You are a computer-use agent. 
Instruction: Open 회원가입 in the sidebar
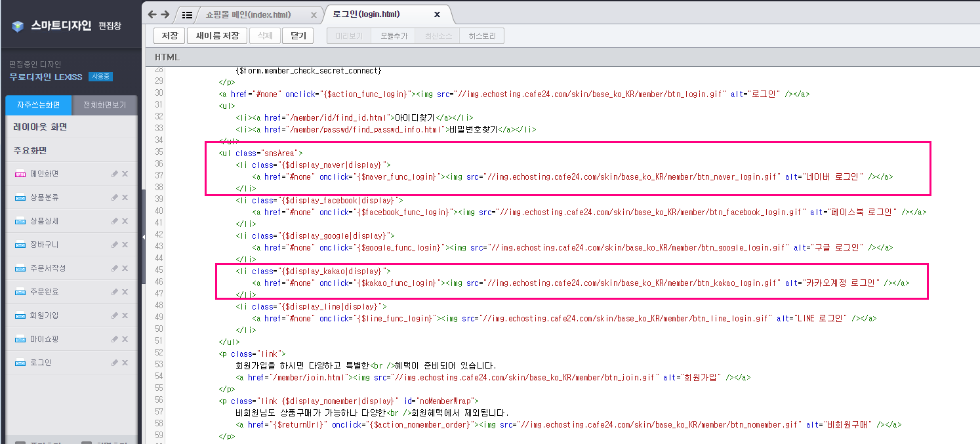coord(44,315)
